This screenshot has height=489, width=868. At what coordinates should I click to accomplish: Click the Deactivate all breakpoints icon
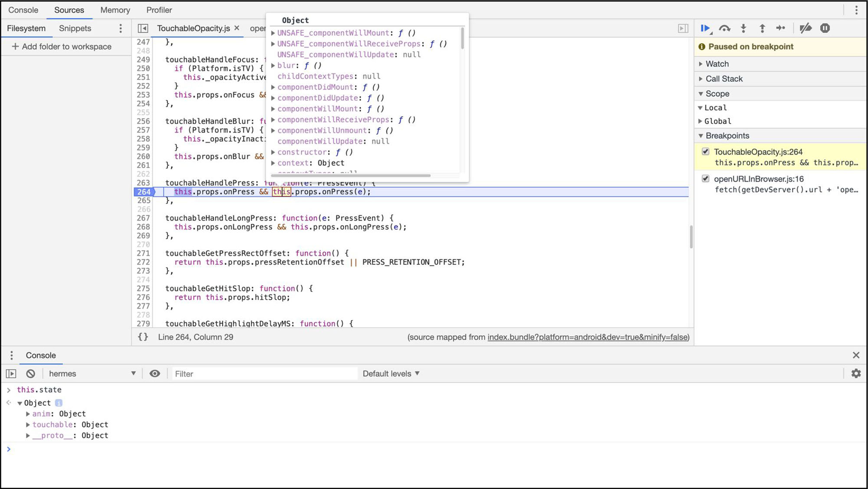tap(806, 28)
